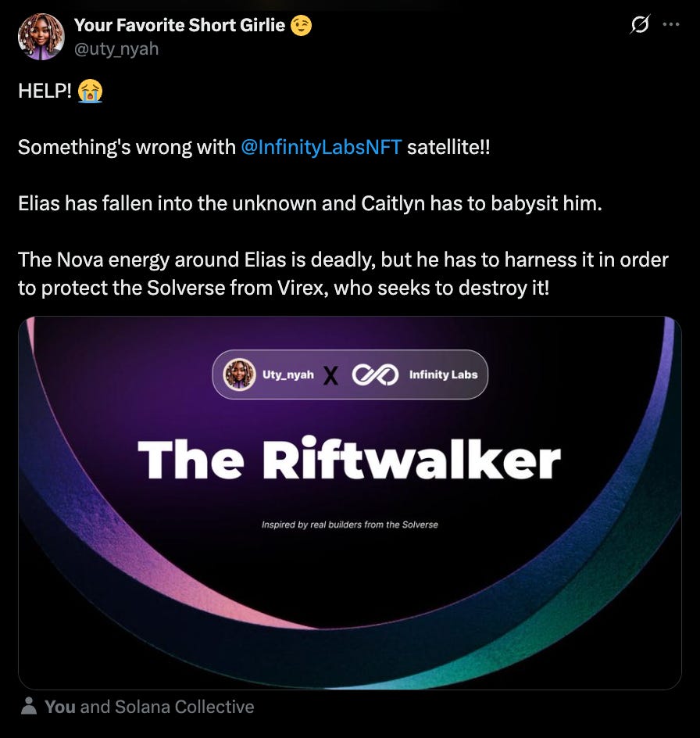Viewport: 700px width, 738px height.
Task: Open The Riftwalker image
Action: (350, 503)
